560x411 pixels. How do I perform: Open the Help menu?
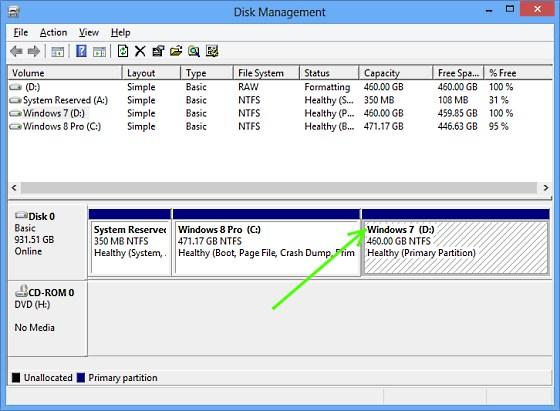120,32
